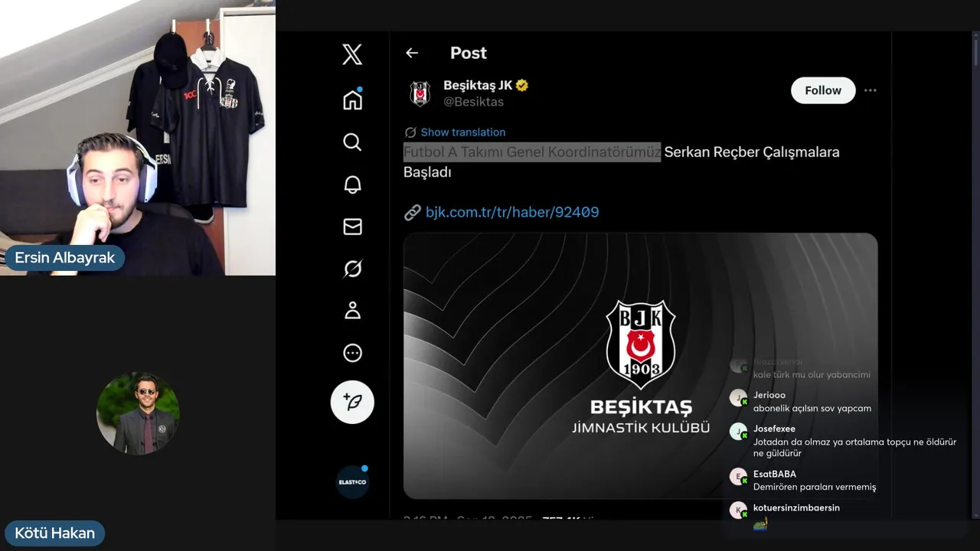Open the Home feed icon
This screenshot has width=980, height=551.
[352, 99]
